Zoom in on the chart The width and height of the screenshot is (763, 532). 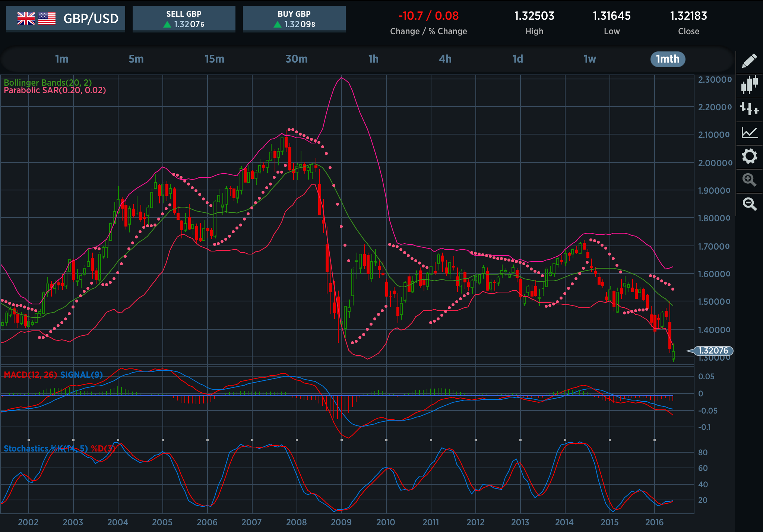tap(749, 180)
